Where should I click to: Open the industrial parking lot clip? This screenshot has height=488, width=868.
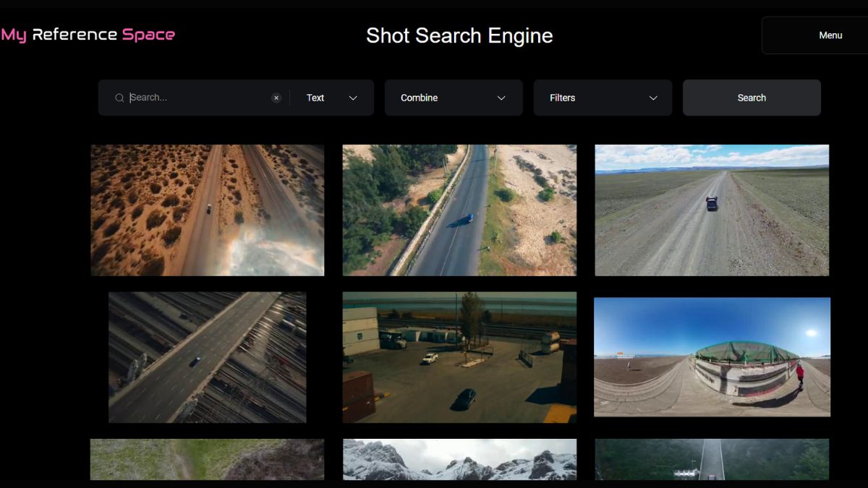click(x=459, y=356)
